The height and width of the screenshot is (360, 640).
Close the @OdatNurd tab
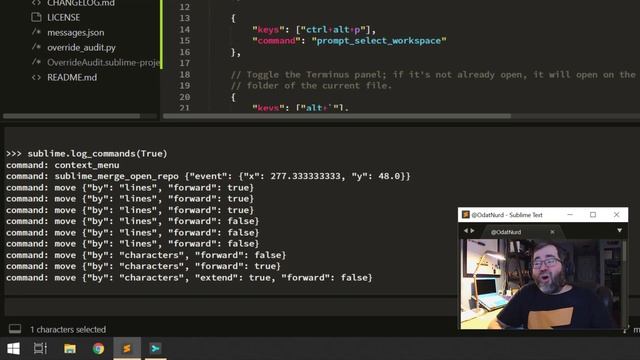pos(552,232)
